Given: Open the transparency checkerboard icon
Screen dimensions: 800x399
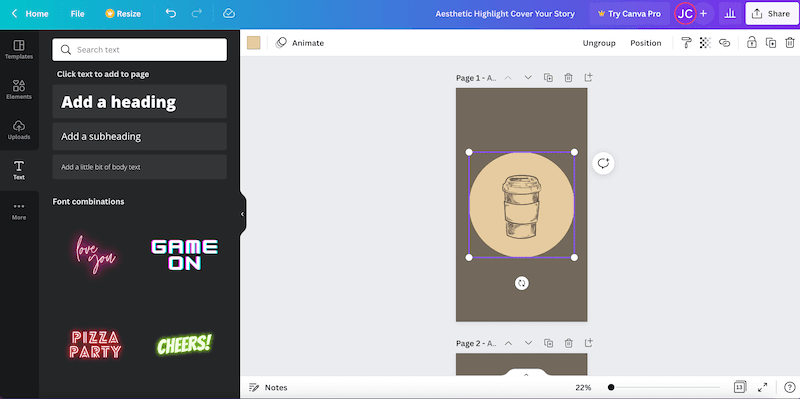Looking at the screenshot, I should pyautogui.click(x=705, y=43).
